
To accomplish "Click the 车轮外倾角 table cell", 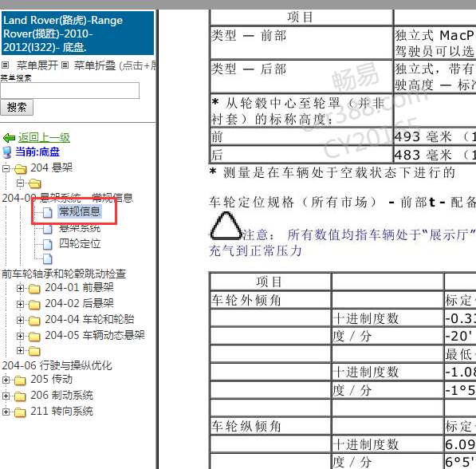I will (x=270, y=301).
